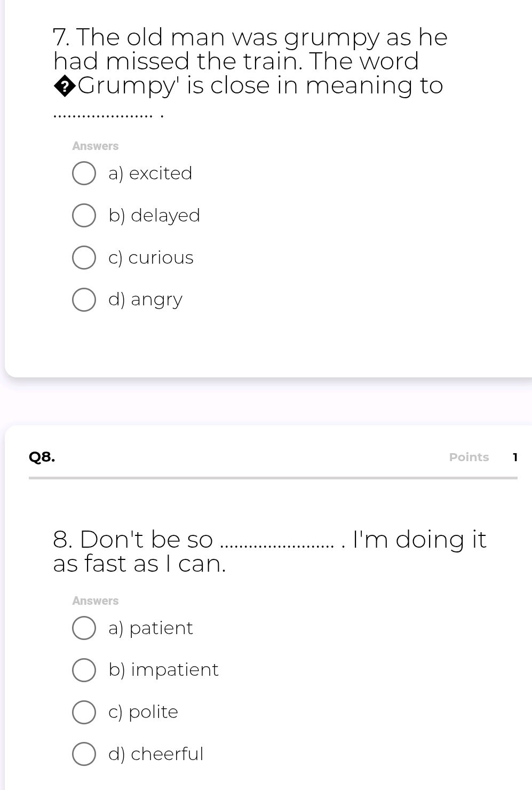This screenshot has height=790, width=532.
Task: Pick the 'c) polite' radio button
Action: [x=84, y=713]
